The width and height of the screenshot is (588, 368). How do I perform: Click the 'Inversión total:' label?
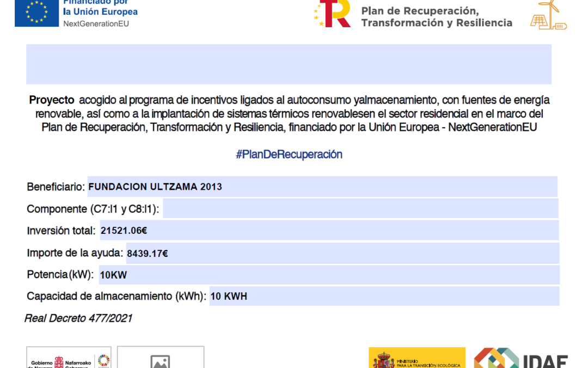[61, 231]
